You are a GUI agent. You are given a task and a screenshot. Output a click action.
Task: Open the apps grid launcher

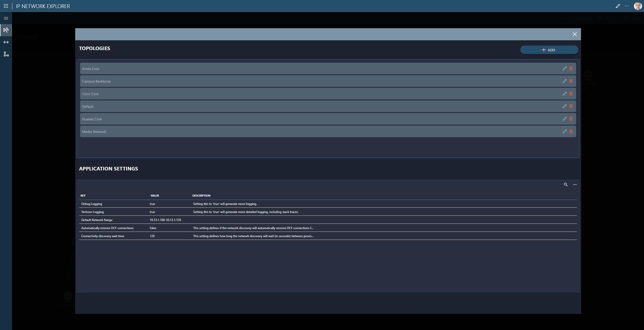(x=6, y=6)
